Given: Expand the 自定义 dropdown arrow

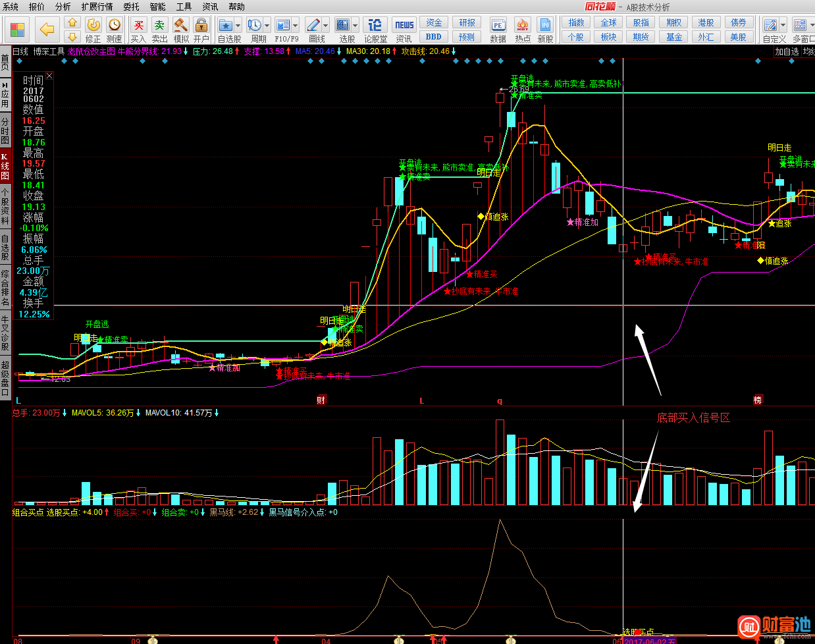Looking at the screenshot, I should 783,25.
